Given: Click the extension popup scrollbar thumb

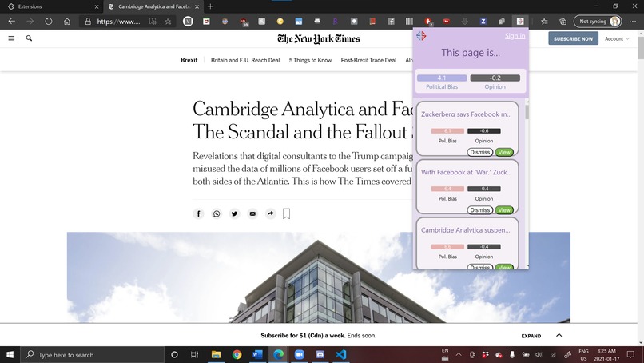Looking at the screenshot, I should [527, 112].
